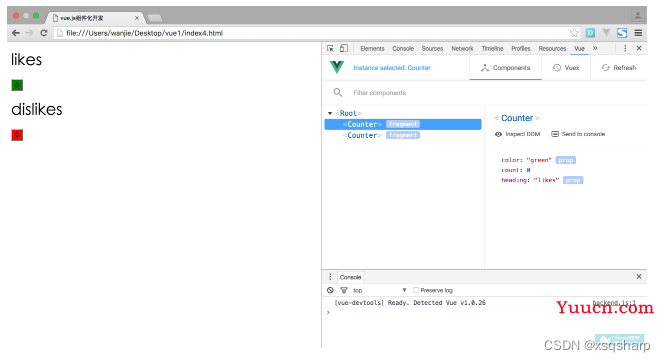Click the Counter component title in inspector
The image size is (666, 362).
[517, 118]
